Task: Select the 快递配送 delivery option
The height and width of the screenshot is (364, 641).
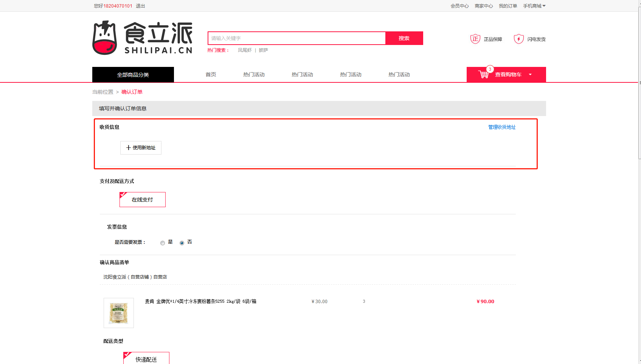Action: point(146,358)
